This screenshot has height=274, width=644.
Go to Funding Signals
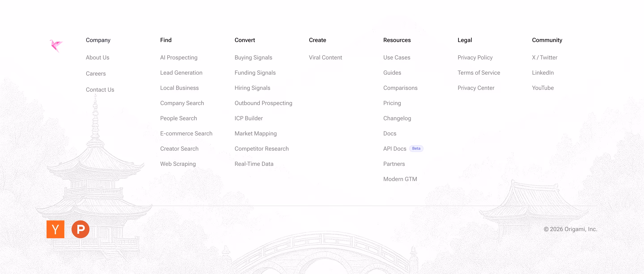(255, 73)
